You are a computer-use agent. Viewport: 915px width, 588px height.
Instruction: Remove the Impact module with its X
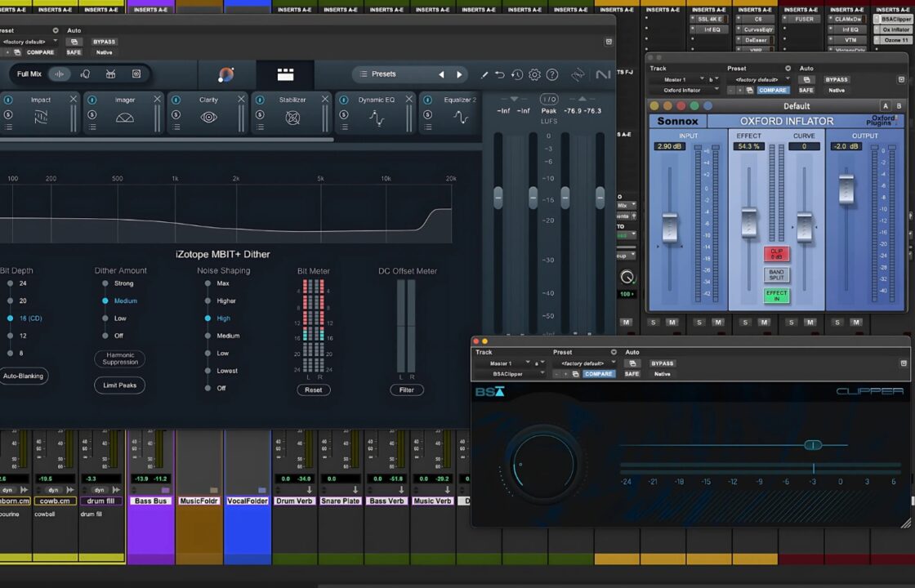click(x=74, y=99)
